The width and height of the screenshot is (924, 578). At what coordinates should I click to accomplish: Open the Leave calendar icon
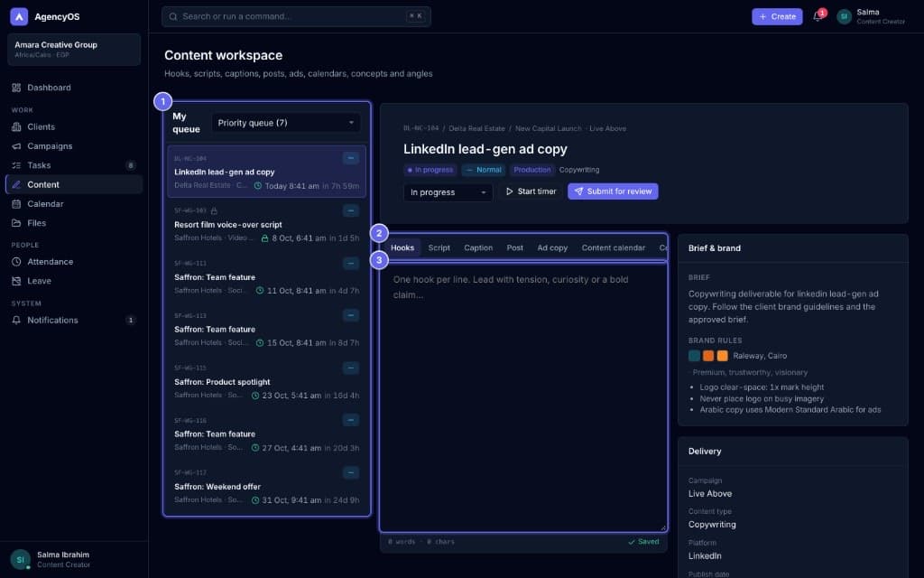[x=16, y=281]
